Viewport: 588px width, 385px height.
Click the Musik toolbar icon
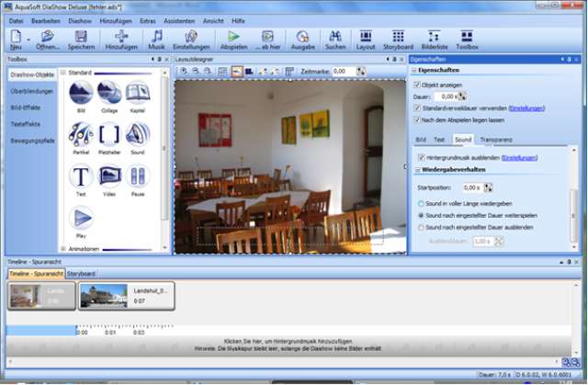157,38
